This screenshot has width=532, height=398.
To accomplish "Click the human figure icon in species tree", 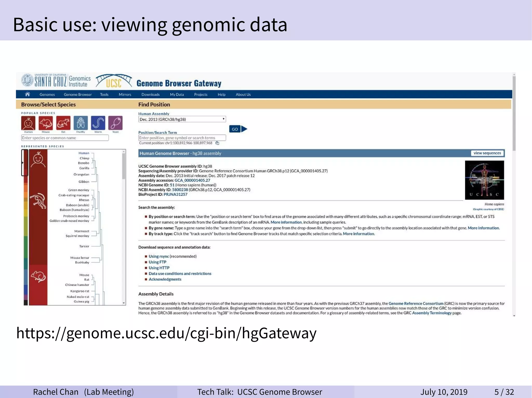I will tap(38, 159).
